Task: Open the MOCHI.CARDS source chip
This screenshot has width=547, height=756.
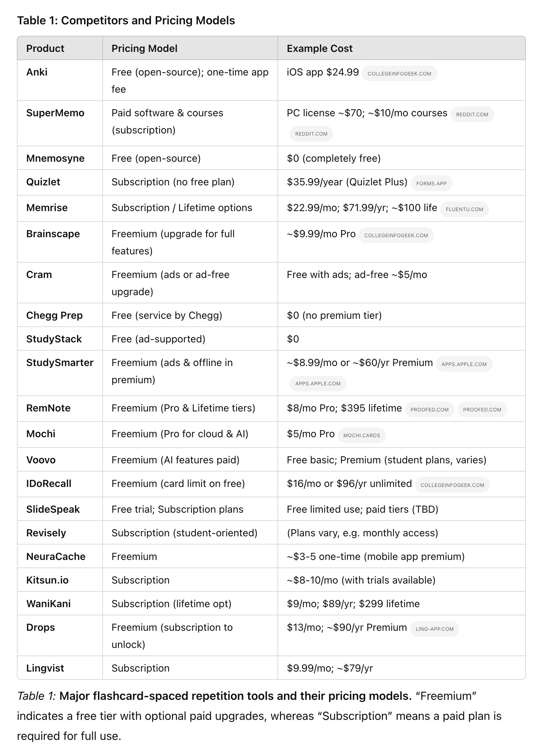Action: [361, 435]
